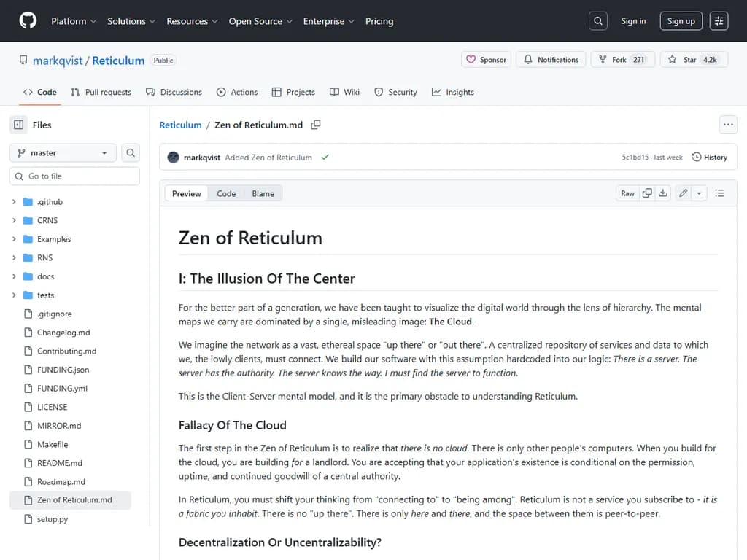Switch to Code view toggle
The image size is (747, 560).
pos(226,193)
